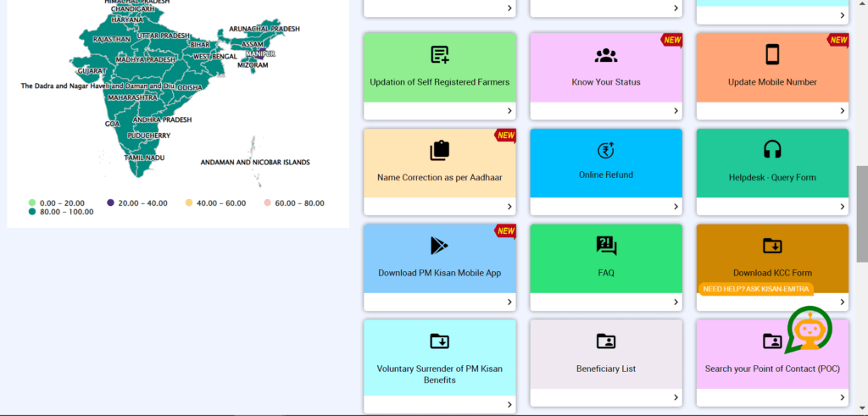Open Voluntary Surrender of PM Kisan Benefits
The image size is (868, 416).
click(440, 374)
